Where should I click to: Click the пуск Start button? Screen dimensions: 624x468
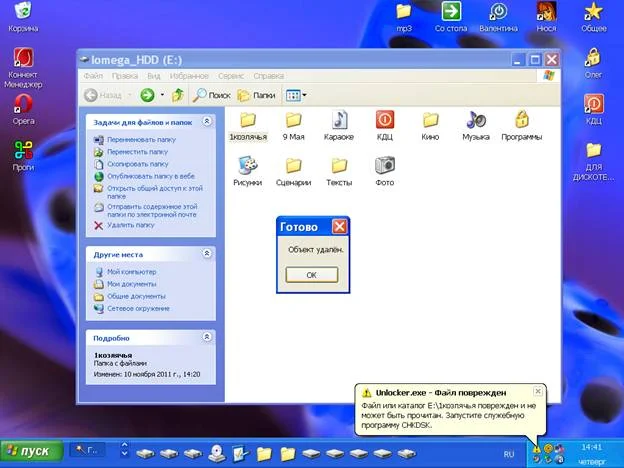(x=33, y=451)
